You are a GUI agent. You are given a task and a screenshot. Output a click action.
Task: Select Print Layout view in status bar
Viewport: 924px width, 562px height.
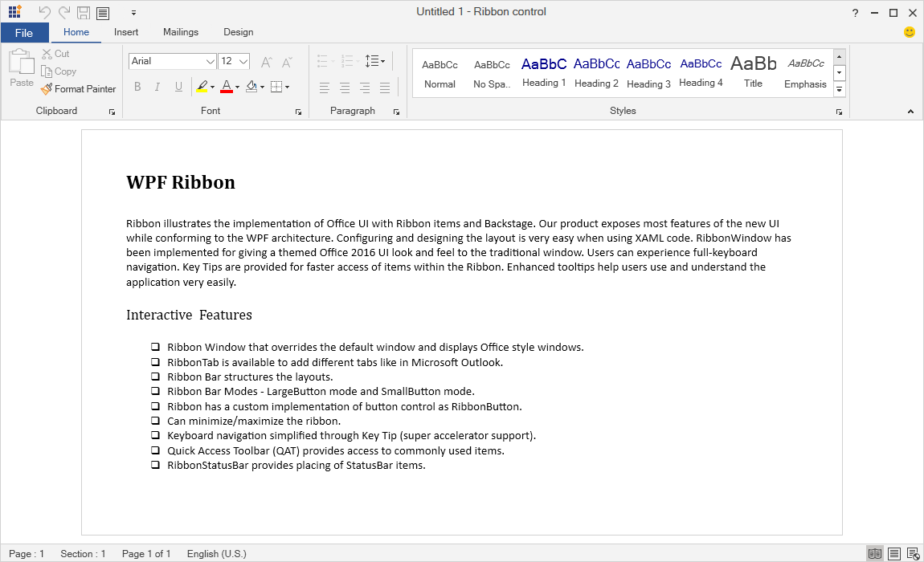pyautogui.click(x=893, y=553)
